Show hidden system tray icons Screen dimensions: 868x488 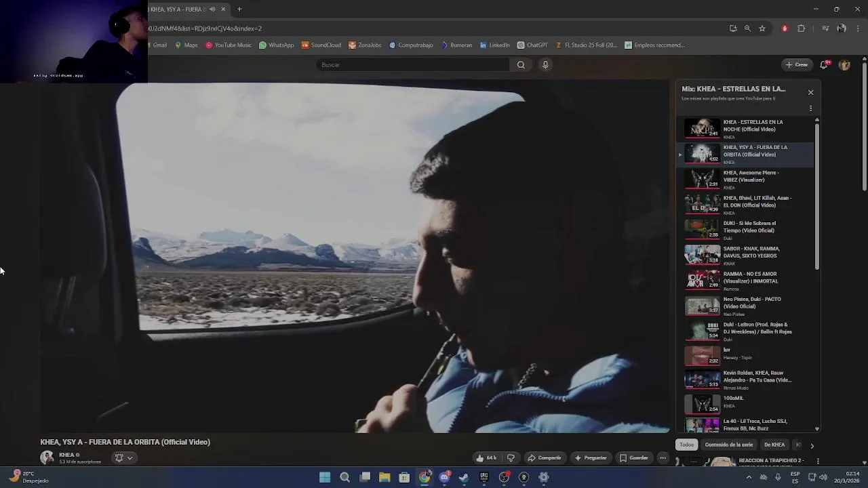[x=749, y=477]
